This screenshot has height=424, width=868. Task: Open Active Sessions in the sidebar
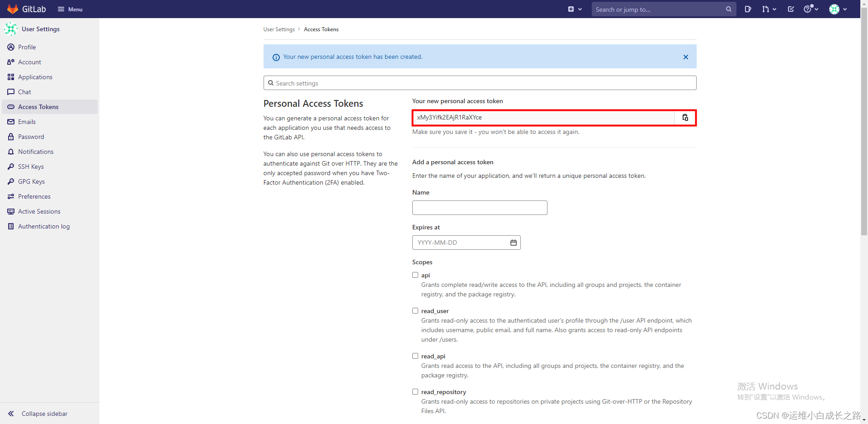50,211
